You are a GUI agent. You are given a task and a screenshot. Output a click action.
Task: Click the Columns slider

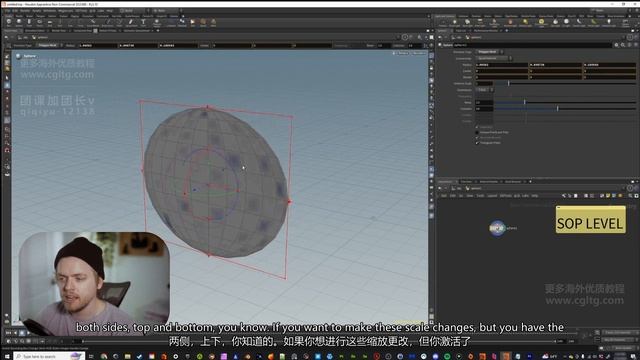coord(565,109)
